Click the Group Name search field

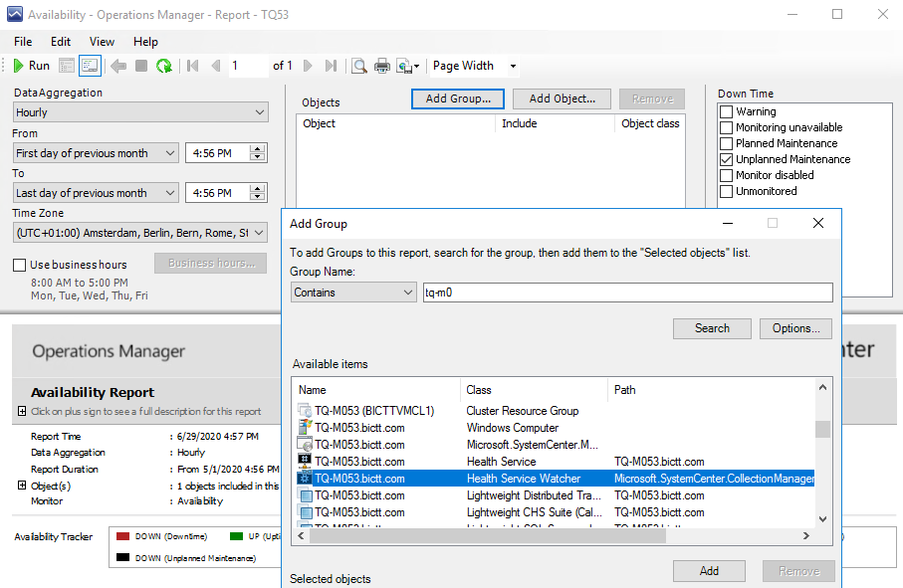tap(628, 293)
